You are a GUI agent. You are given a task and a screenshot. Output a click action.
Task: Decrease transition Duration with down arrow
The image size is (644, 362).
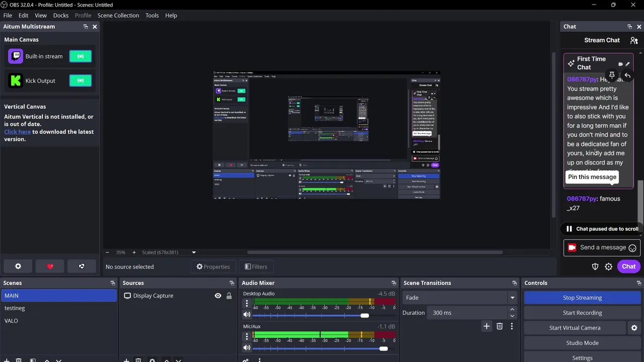pos(512,316)
